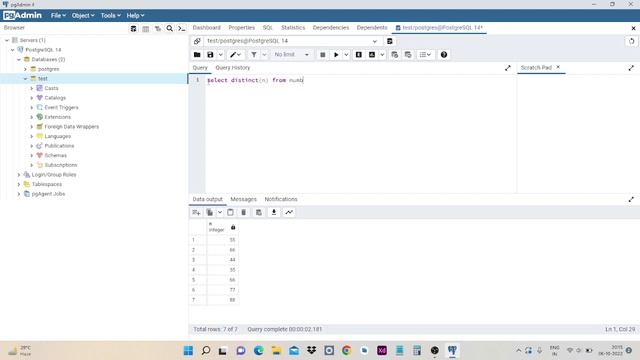The image size is (640, 360).
Task: Download results as file icon
Action: click(x=274, y=212)
